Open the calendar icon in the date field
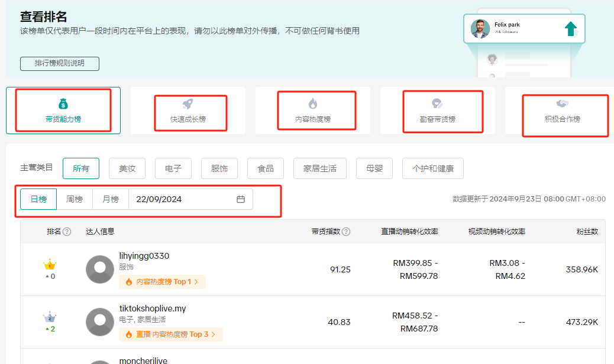The width and height of the screenshot is (614, 364). click(240, 199)
